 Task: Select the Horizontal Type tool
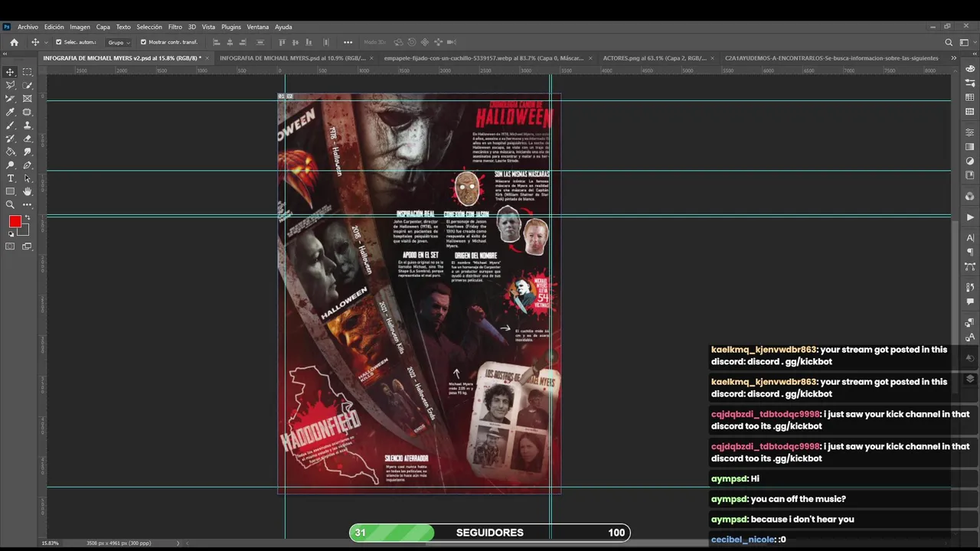click(11, 178)
